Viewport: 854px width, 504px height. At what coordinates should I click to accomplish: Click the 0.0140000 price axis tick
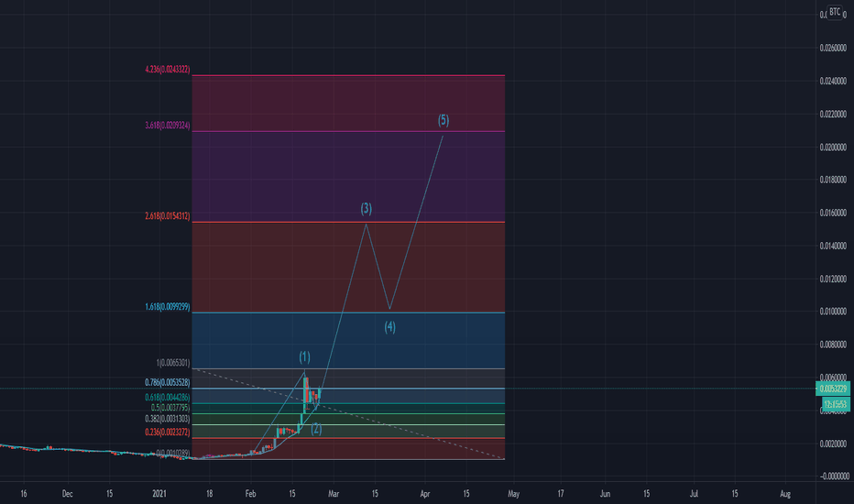[x=833, y=247]
